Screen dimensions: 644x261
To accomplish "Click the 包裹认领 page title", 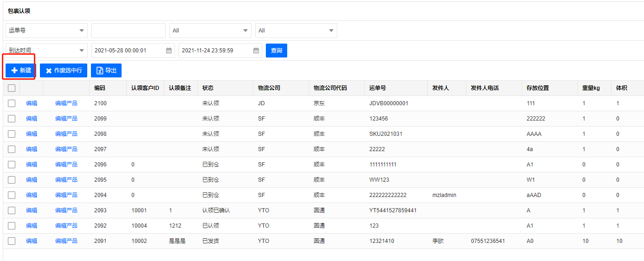I will click(x=19, y=11).
